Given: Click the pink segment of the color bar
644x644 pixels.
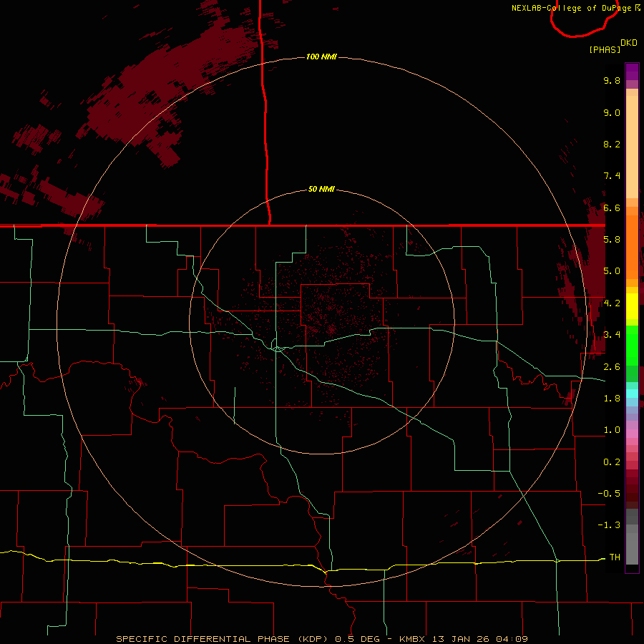Looking at the screenshot, I should click(x=632, y=434).
